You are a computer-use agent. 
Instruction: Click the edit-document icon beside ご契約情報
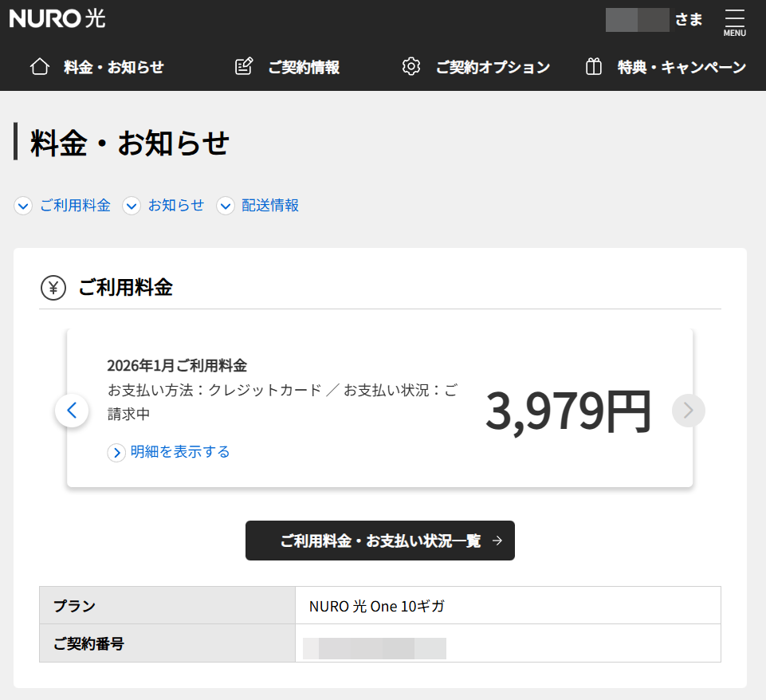244,66
